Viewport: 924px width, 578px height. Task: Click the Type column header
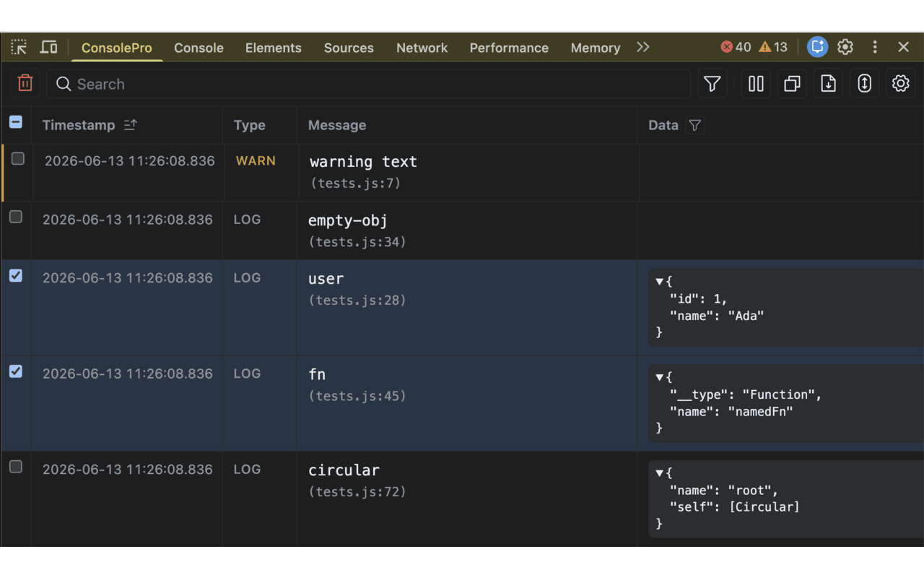pyautogui.click(x=250, y=125)
